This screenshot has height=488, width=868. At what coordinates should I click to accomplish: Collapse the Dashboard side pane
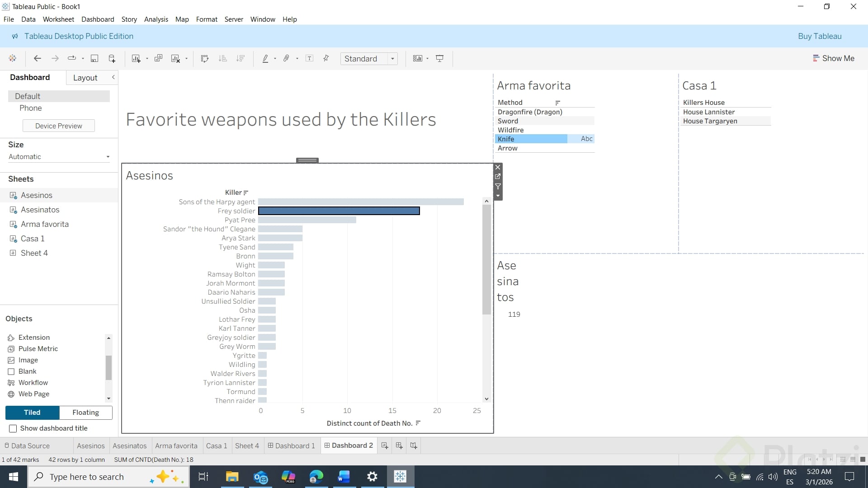(113, 77)
